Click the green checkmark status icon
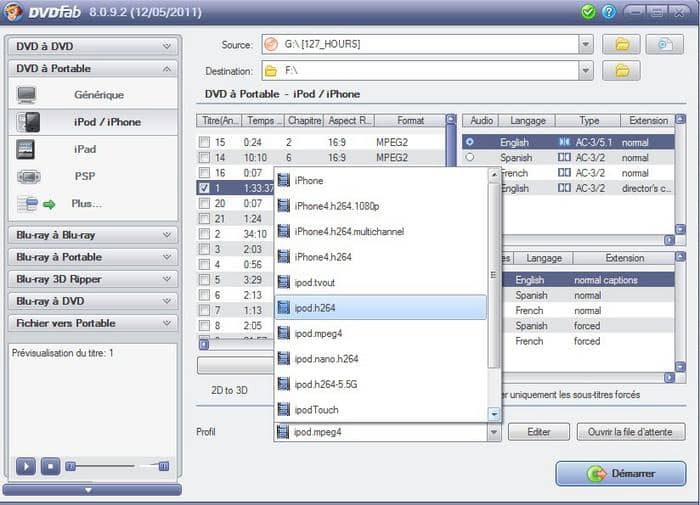Image resolution: width=700 pixels, height=505 pixels. (x=588, y=12)
